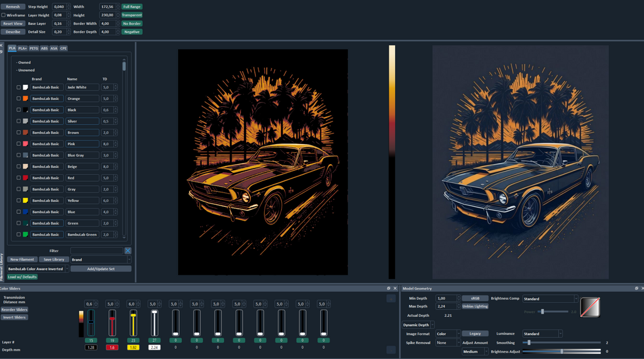
Task: Click the yellow 1.92 depth color box
Action: pyautogui.click(x=133, y=348)
